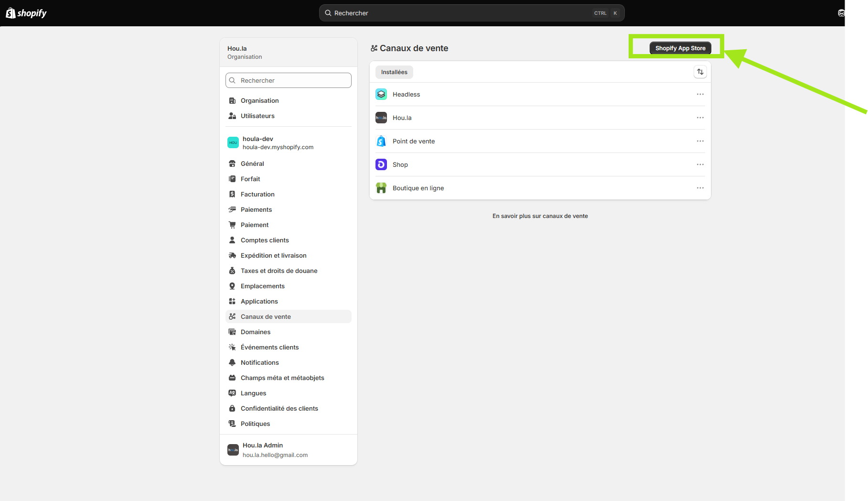Click the Boutique en ligne channel icon
The height and width of the screenshot is (501, 868).
point(381,188)
